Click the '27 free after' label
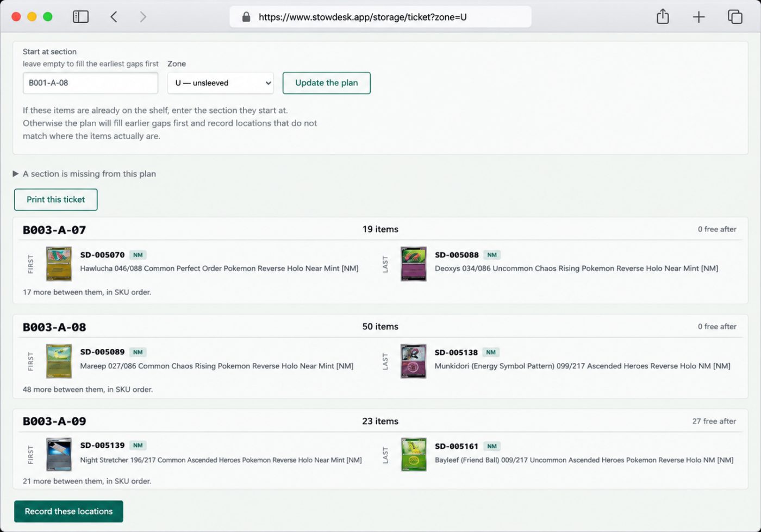The height and width of the screenshot is (532, 761). 714,421
